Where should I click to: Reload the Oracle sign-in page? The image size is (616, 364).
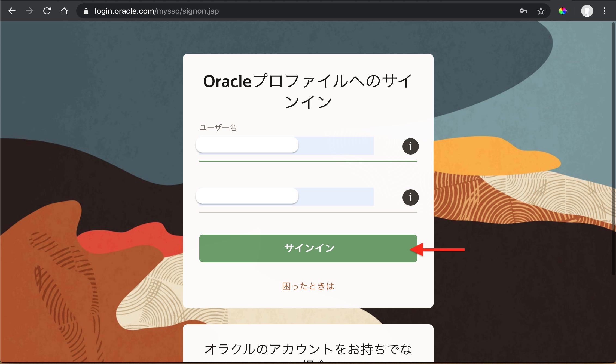pyautogui.click(x=47, y=11)
